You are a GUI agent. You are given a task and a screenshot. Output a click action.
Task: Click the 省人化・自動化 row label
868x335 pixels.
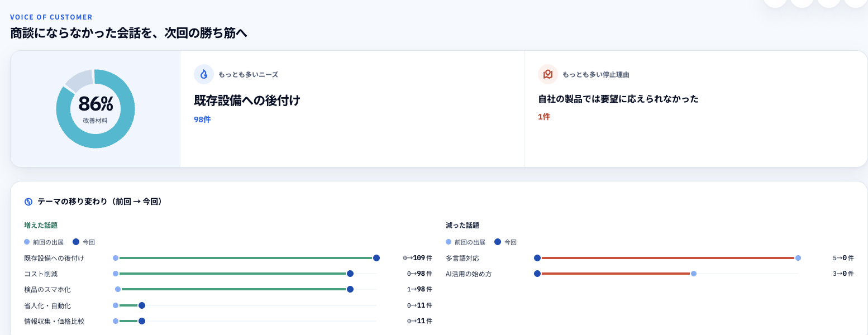click(x=47, y=305)
